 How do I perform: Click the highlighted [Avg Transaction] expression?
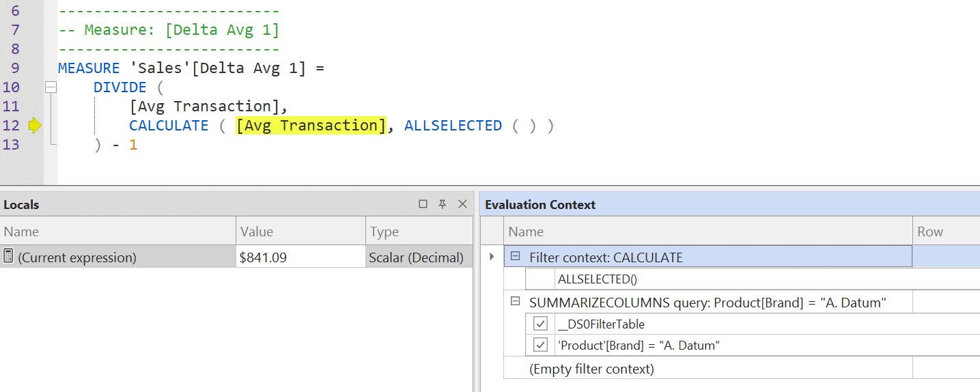[311, 126]
